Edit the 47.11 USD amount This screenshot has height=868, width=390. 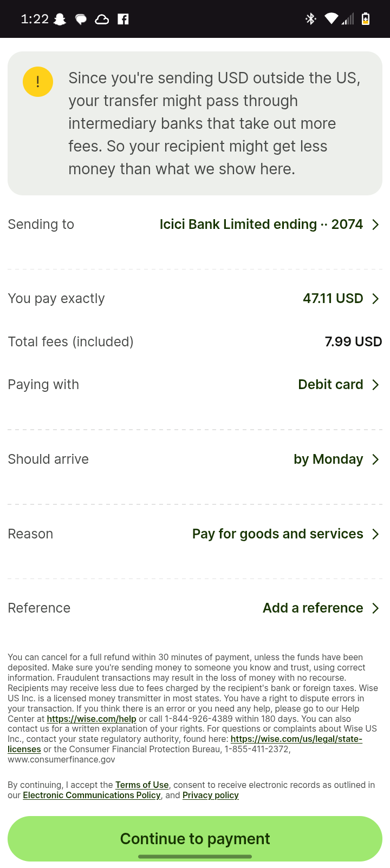[x=333, y=299]
